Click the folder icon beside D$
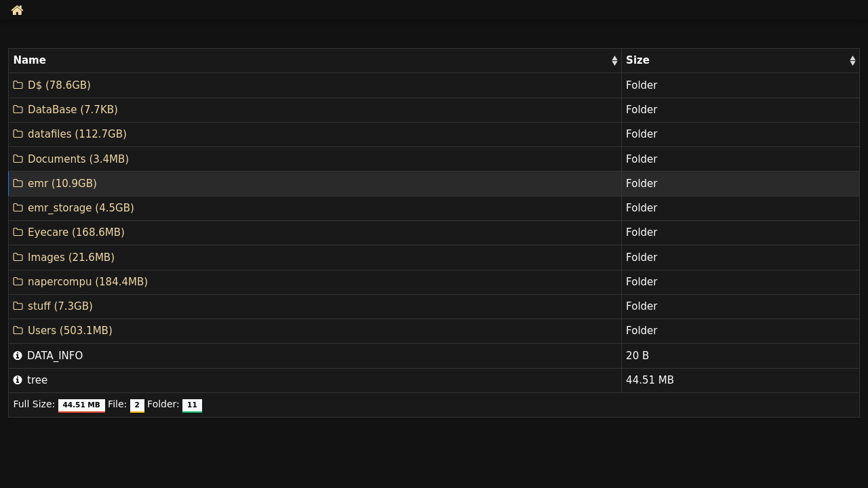 point(18,85)
